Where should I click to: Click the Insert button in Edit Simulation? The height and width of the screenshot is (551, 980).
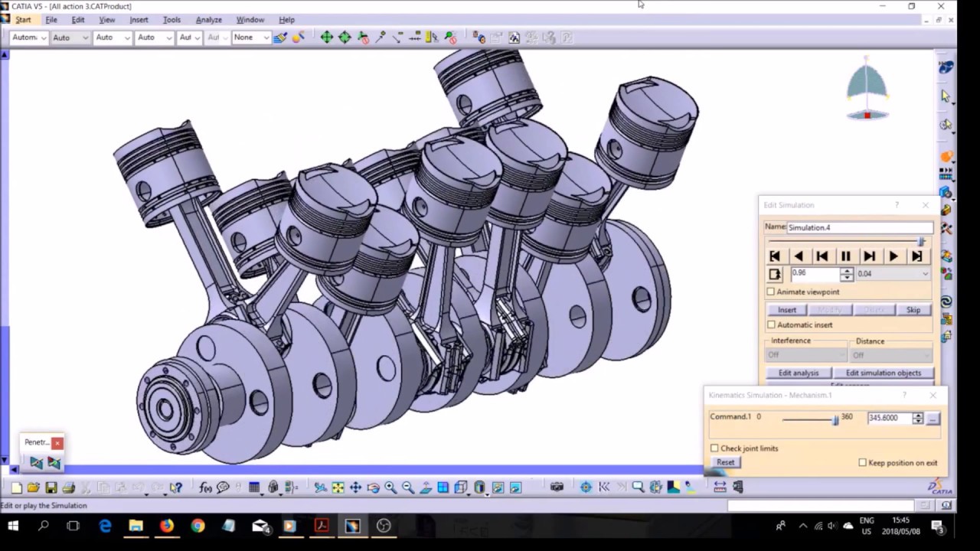point(787,310)
